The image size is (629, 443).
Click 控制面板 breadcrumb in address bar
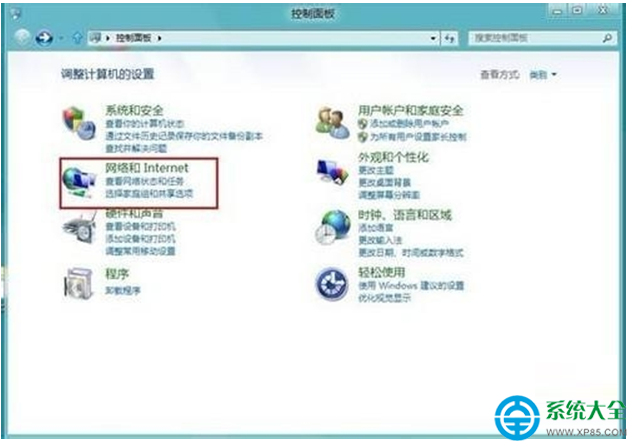pos(134,38)
